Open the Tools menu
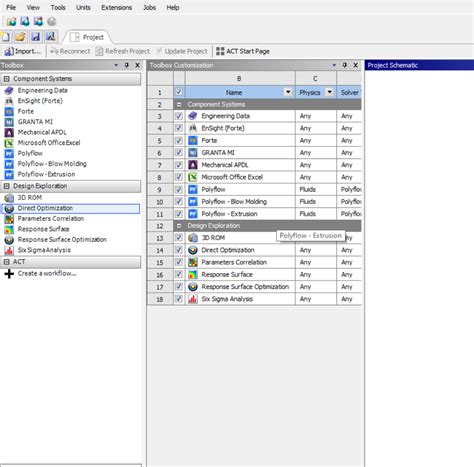 58,7
